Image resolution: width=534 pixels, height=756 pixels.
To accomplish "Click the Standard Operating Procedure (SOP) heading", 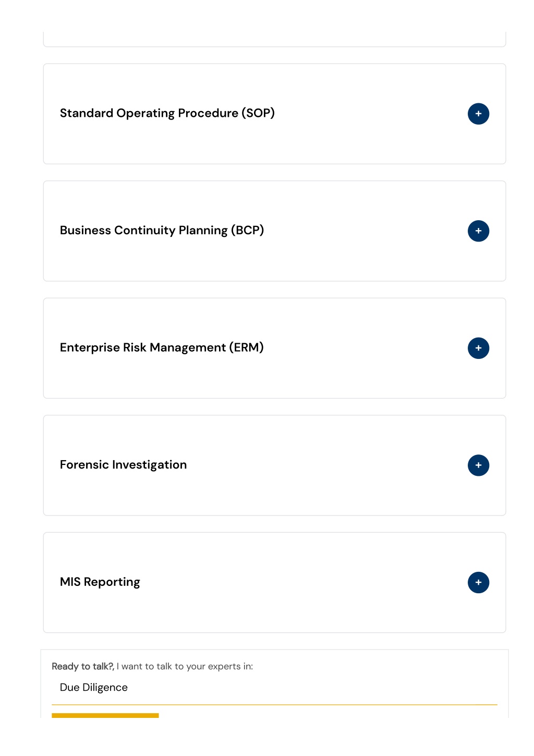I will [167, 113].
